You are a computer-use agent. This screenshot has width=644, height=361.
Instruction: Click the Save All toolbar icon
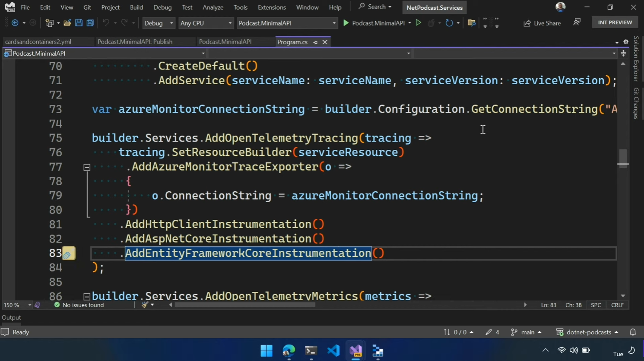click(x=90, y=23)
